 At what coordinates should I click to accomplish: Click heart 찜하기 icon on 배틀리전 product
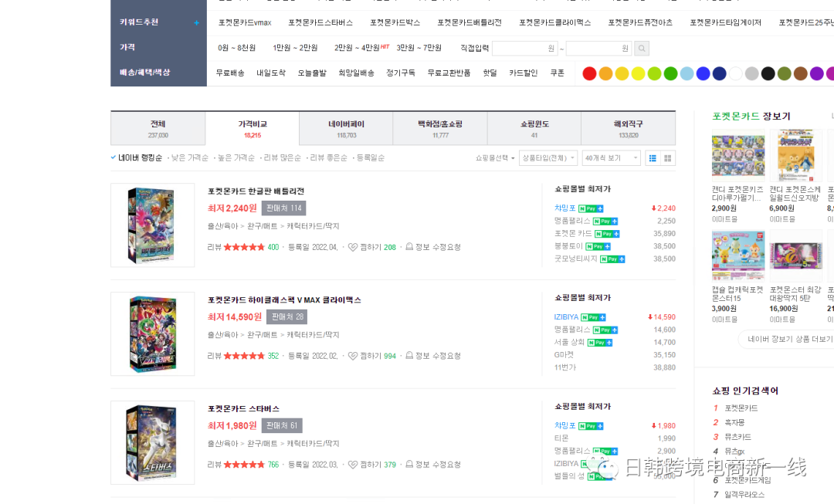[x=352, y=248]
